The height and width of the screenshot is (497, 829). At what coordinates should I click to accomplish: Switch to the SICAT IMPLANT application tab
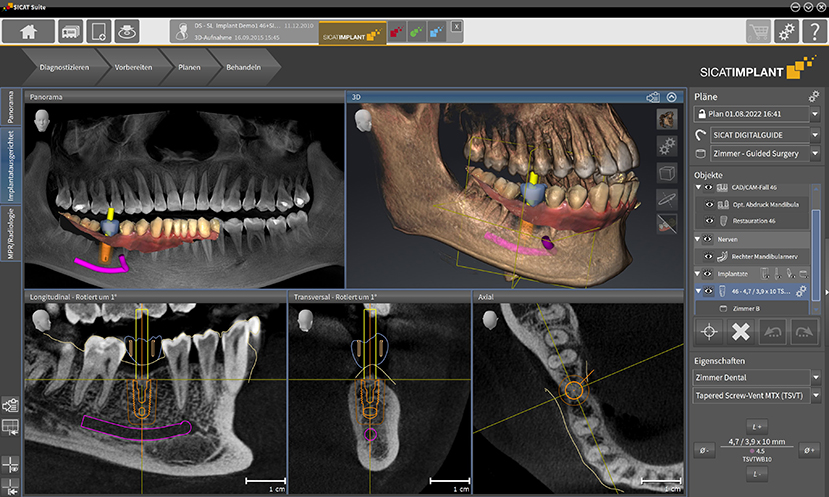point(352,34)
